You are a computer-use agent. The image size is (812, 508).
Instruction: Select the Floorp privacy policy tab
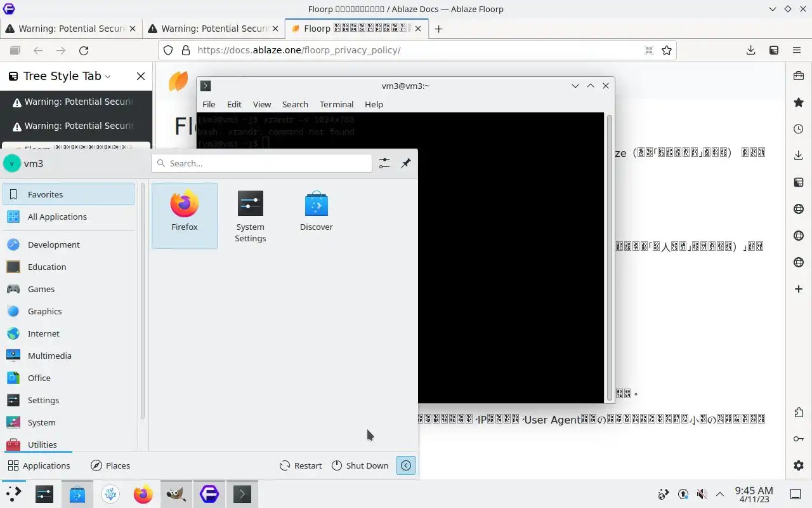point(357,29)
